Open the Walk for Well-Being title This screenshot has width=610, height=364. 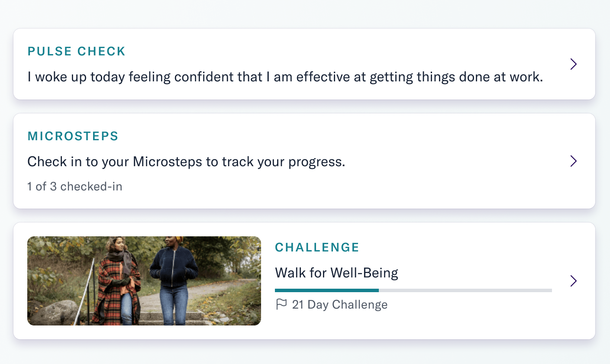tap(336, 273)
